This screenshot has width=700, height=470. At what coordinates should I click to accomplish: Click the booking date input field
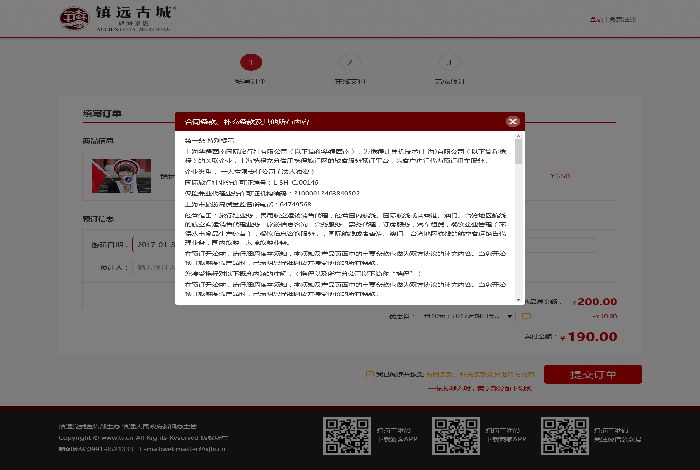(x=155, y=243)
